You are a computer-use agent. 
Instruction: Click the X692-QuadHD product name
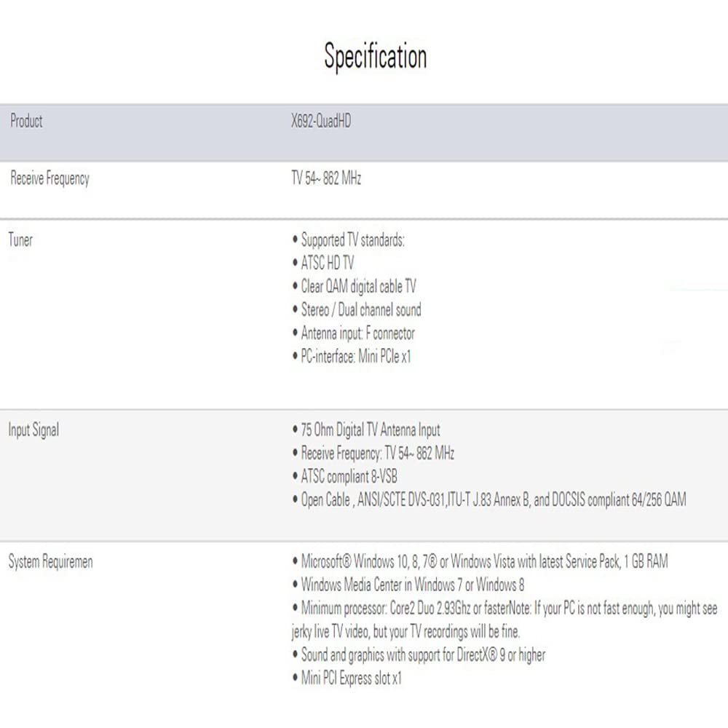pyautogui.click(x=320, y=122)
